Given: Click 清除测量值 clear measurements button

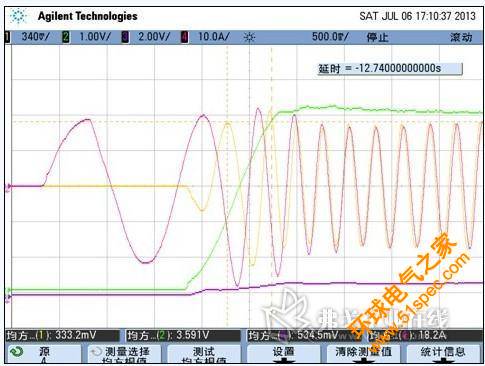Looking at the screenshot, I should (x=363, y=354).
